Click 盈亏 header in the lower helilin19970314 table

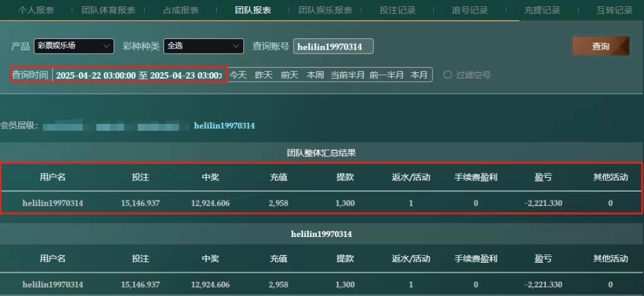543,259
